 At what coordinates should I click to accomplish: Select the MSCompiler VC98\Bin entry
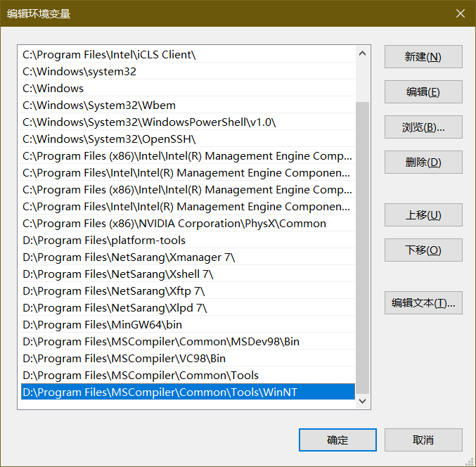coord(124,359)
